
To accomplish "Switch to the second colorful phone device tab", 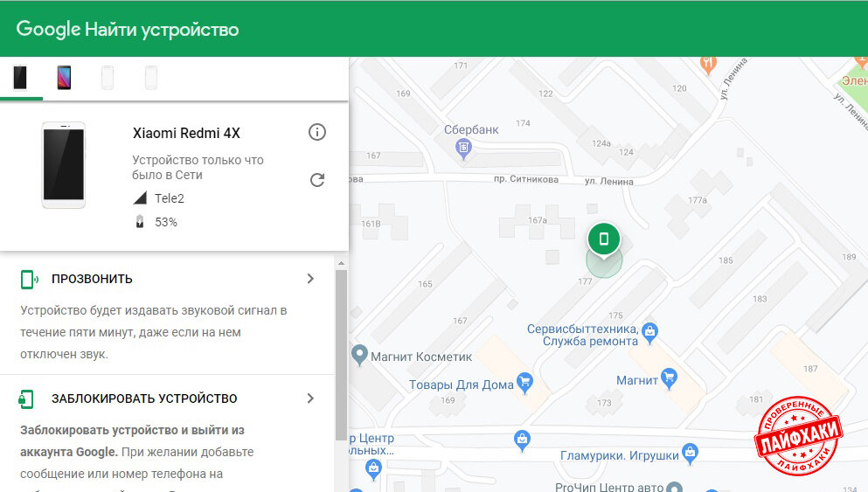I will [x=64, y=78].
